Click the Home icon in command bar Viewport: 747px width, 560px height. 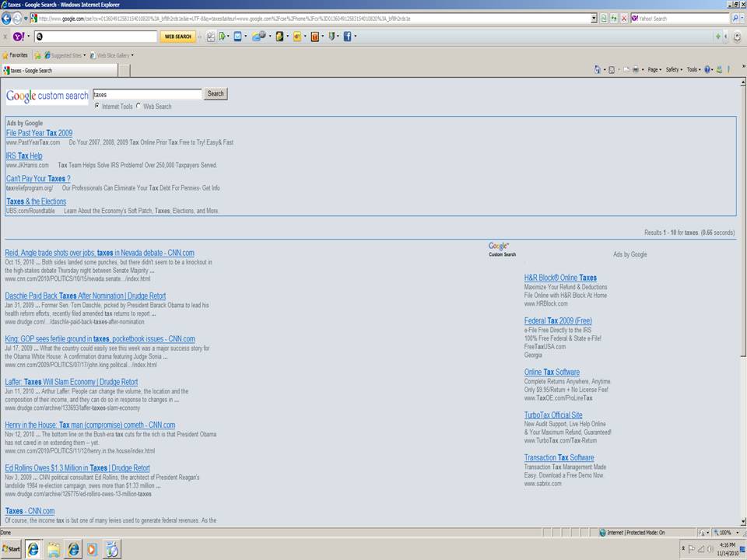pyautogui.click(x=597, y=69)
